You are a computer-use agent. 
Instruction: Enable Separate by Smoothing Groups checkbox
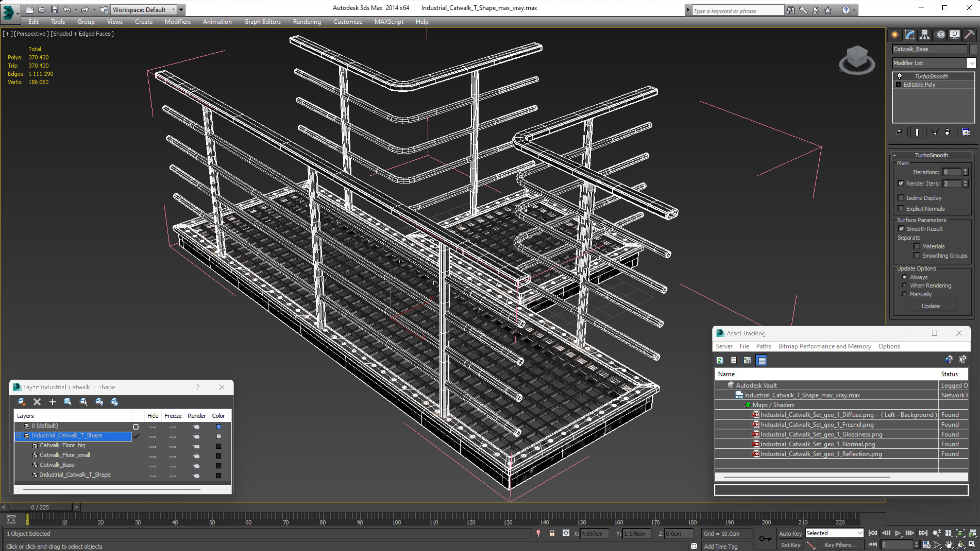tap(917, 255)
